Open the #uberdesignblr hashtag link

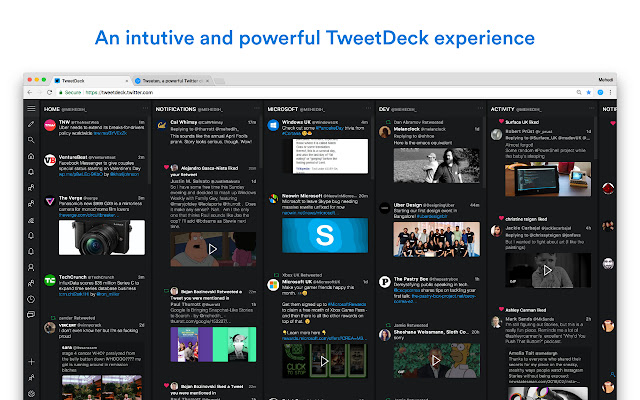(432, 216)
